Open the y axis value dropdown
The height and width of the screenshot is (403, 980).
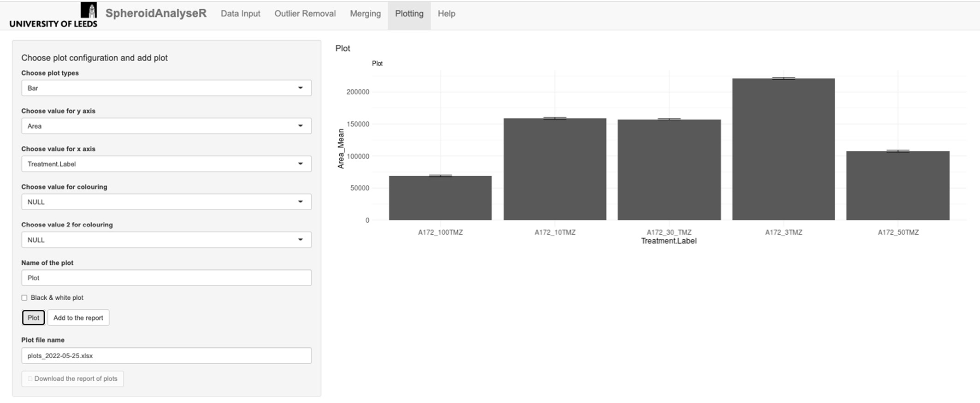166,126
